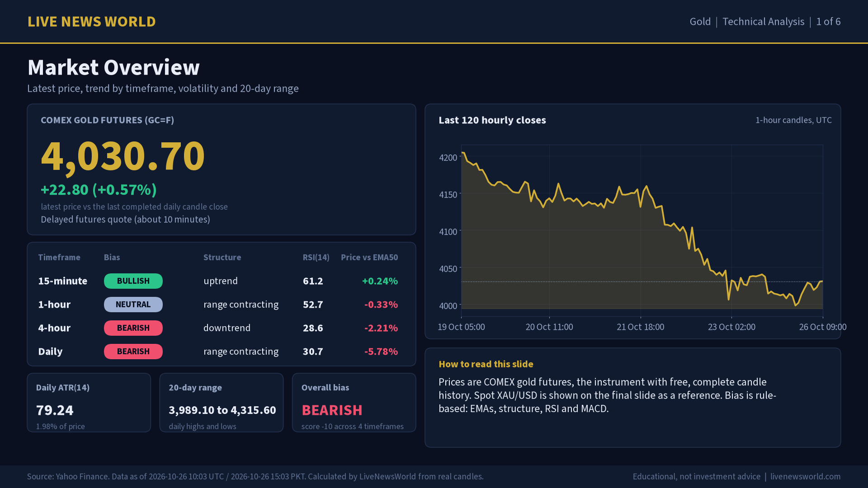Image resolution: width=868 pixels, height=488 pixels.
Task: Click the 4,030.70 gold price
Action: click(123, 156)
